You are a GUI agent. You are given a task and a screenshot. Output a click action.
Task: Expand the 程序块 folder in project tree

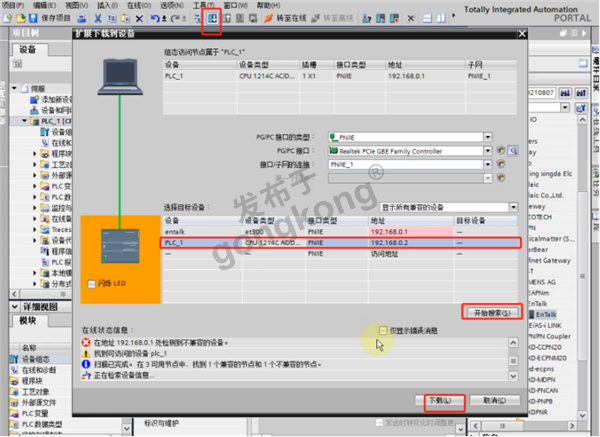tap(35, 154)
